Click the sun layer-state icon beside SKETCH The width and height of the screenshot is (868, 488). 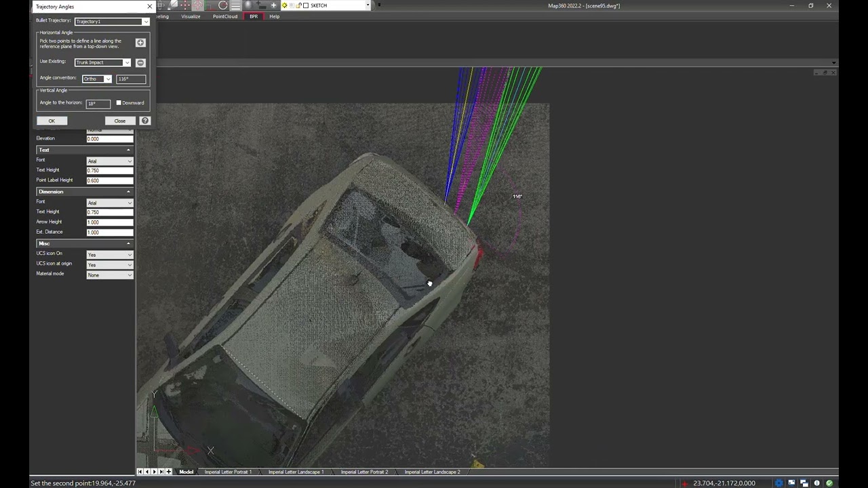tap(284, 5)
